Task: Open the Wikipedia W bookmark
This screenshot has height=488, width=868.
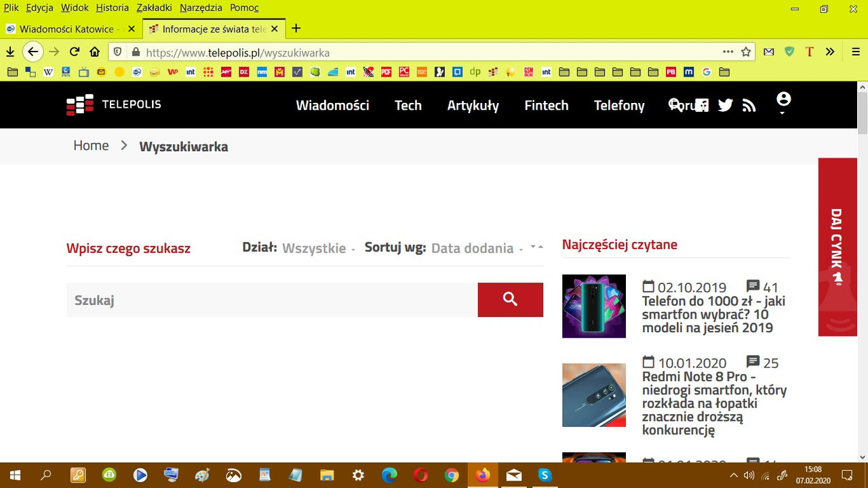Action: pos(48,71)
